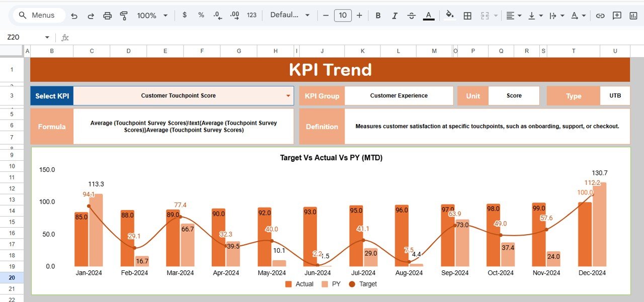Insert a chart
This screenshot has height=302, width=644.
point(632,16)
